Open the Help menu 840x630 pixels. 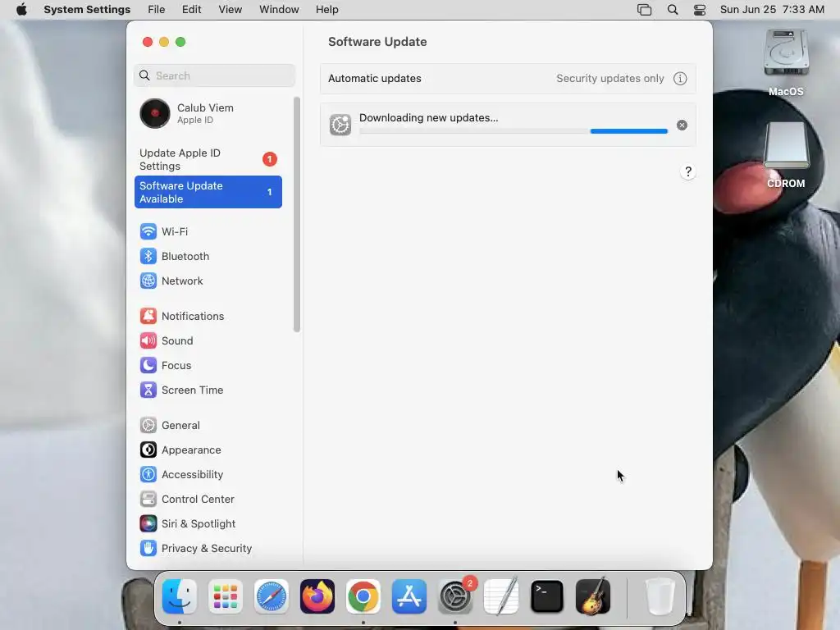click(x=326, y=10)
